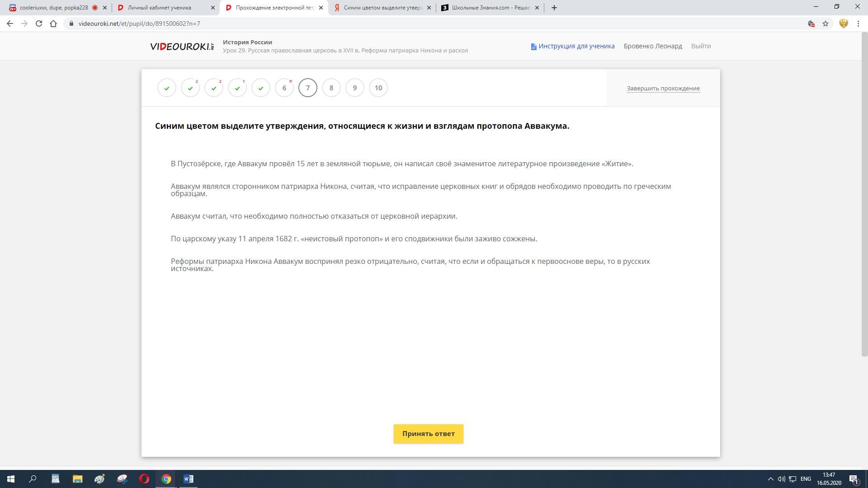Open the Инструкция для ученика link
The height and width of the screenshot is (488, 868).
572,46
